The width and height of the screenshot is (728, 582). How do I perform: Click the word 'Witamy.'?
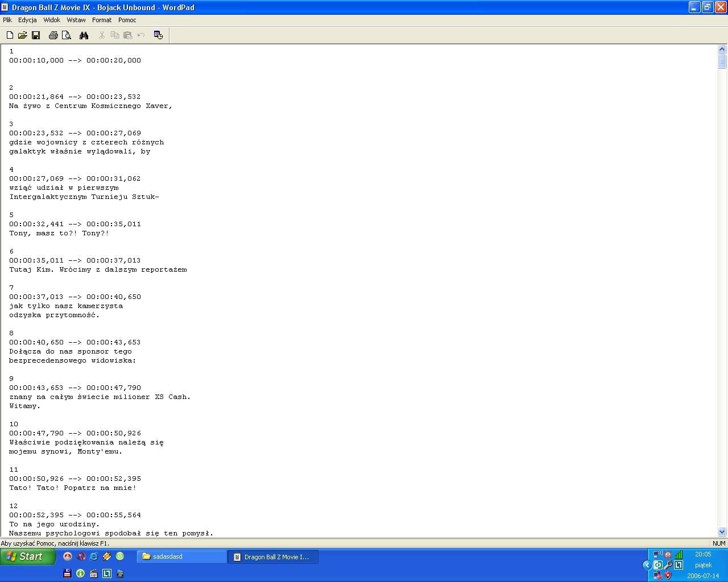(x=24, y=406)
